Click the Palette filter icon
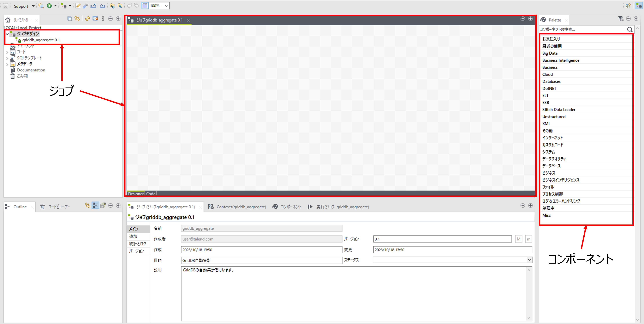The image size is (644, 324). pyautogui.click(x=620, y=19)
